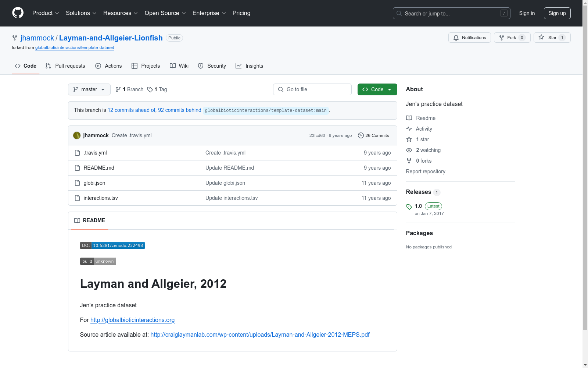The image size is (588, 368).
Task: Click the file icon beside interactions.tsv
Action: (77, 198)
